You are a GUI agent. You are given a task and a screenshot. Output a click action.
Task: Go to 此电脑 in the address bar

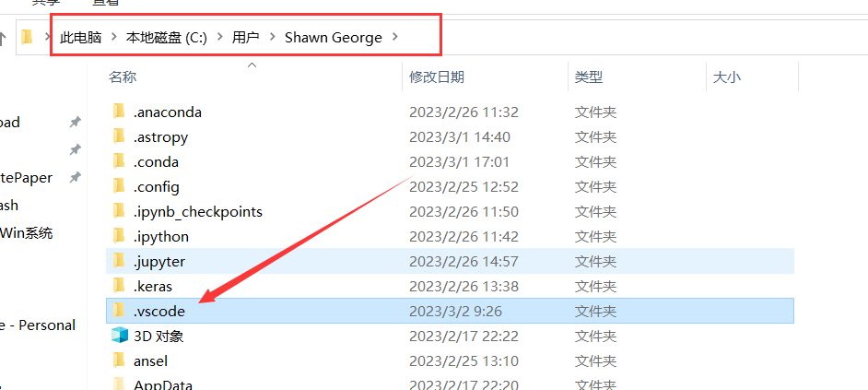(x=81, y=38)
